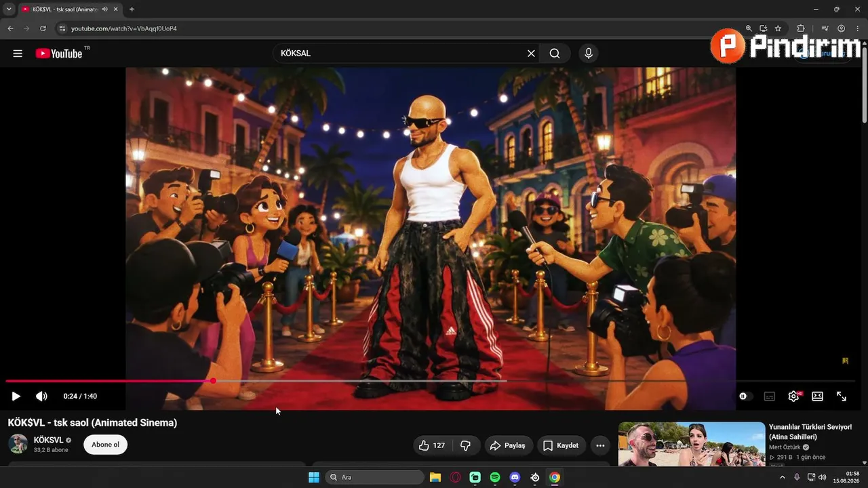Open the browser profile menu
The image size is (868, 488).
[841, 28]
